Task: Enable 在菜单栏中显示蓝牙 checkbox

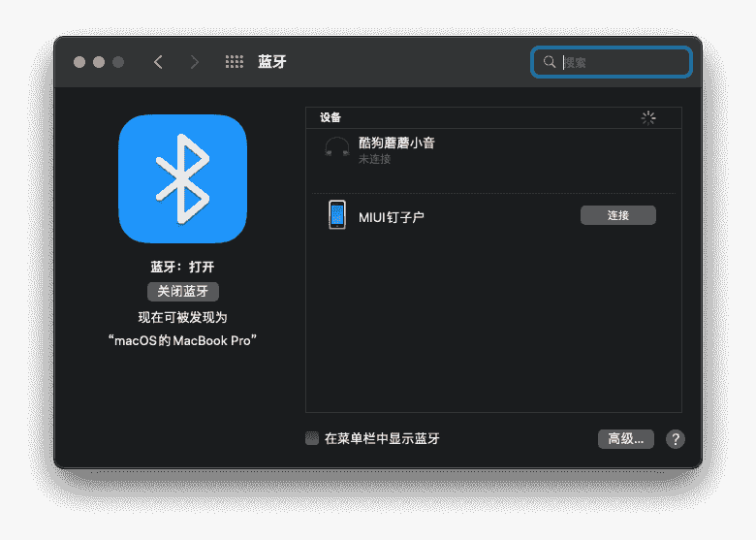Action: click(312, 438)
